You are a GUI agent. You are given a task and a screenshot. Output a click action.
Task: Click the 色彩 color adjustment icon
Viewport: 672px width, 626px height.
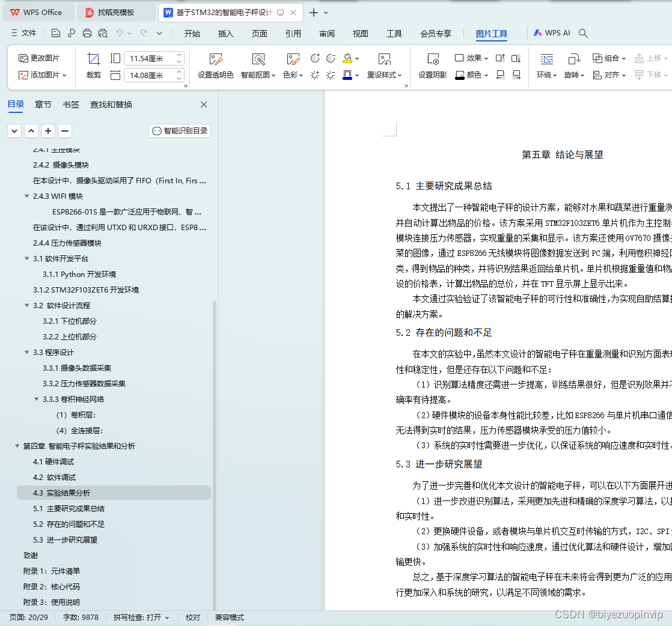(293, 59)
